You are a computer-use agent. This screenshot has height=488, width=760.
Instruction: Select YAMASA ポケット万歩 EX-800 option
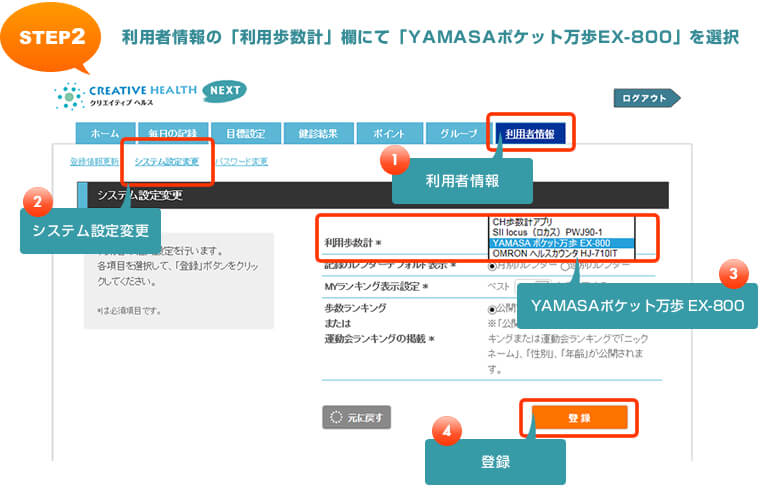[561, 243]
